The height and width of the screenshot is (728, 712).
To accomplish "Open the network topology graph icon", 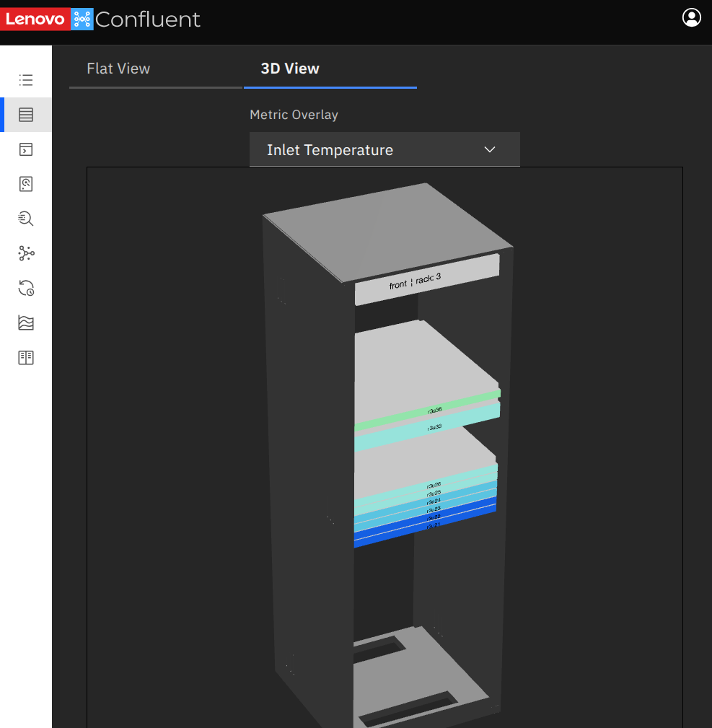I will tap(26, 253).
